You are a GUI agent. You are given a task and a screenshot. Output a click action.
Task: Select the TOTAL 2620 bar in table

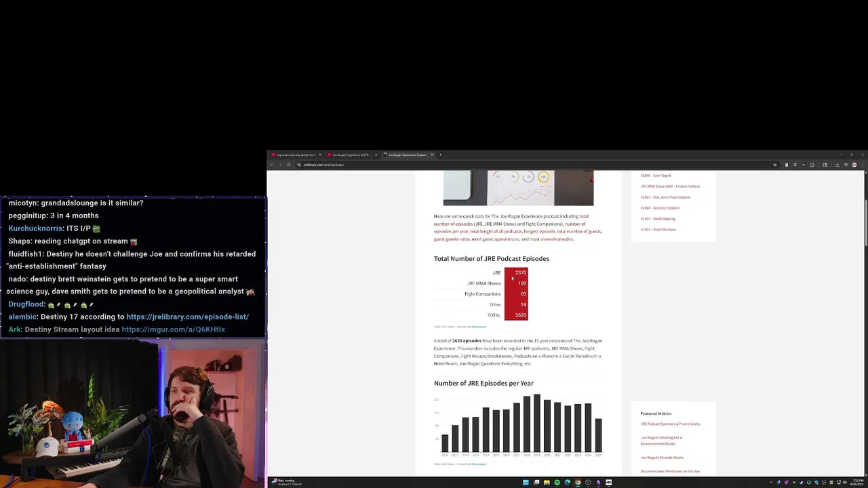[x=516, y=315]
